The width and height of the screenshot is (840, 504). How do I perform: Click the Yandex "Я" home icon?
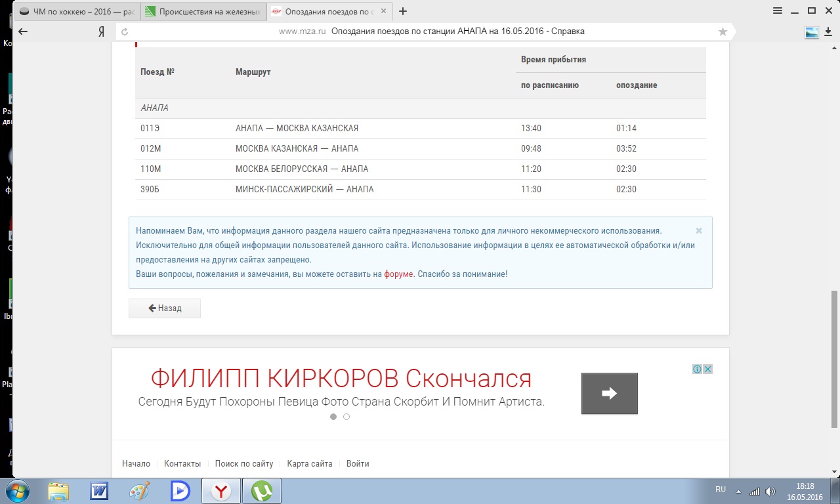[x=102, y=31]
